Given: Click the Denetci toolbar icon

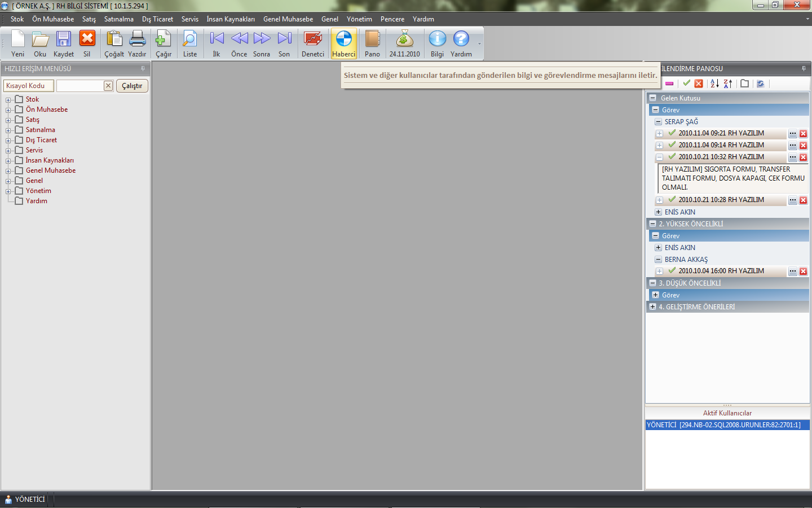Looking at the screenshot, I should 312,43.
